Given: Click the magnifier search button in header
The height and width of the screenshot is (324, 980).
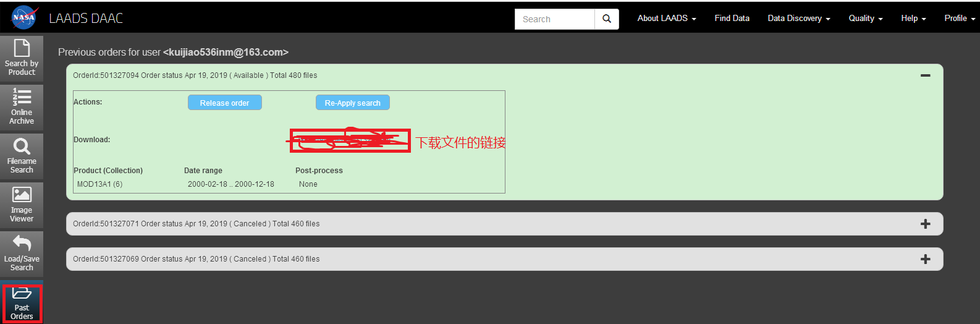Looking at the screenshot, I should tap(607, 19).
